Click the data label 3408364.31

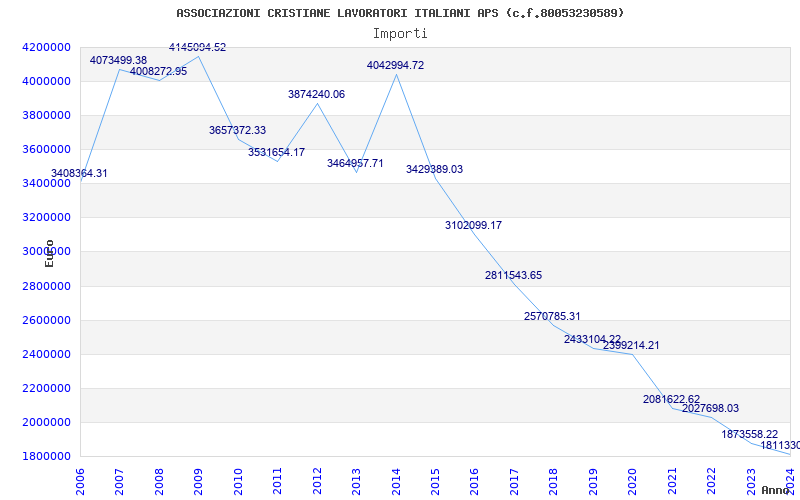tap(79, 173)
